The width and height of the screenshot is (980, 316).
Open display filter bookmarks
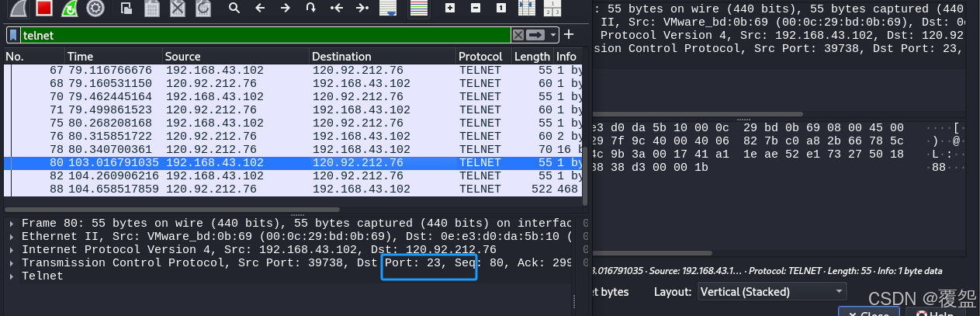click(13, 35)
